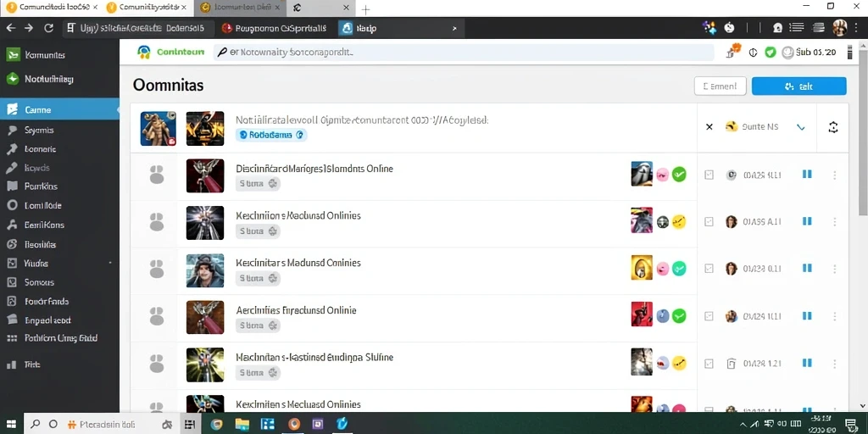
Task: Pause the Kecinitars Madunsd Oinlnies row
Action: coord(807,269)
